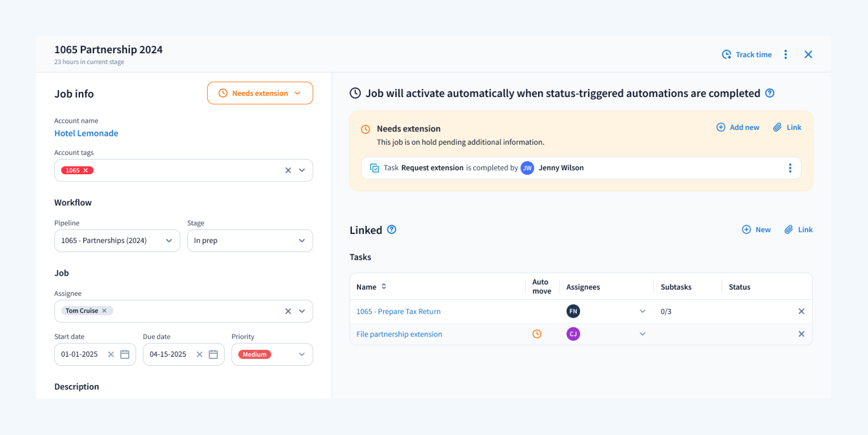868x435 pixels.
Task: Expand the Account tags dropdown
Action: (x=302, y=170)
